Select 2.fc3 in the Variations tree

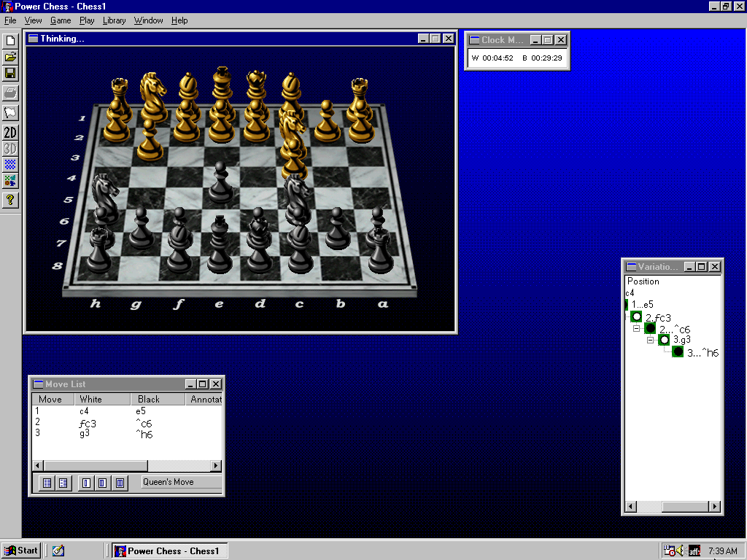click(x=658, y=318)
